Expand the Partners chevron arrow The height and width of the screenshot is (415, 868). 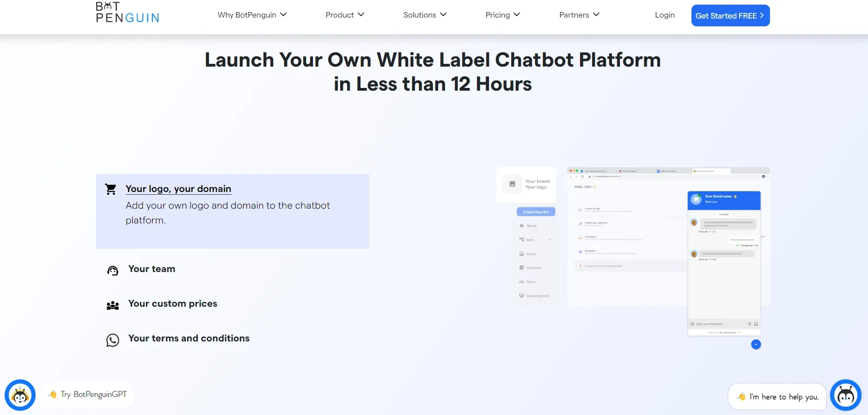[596, 14]
